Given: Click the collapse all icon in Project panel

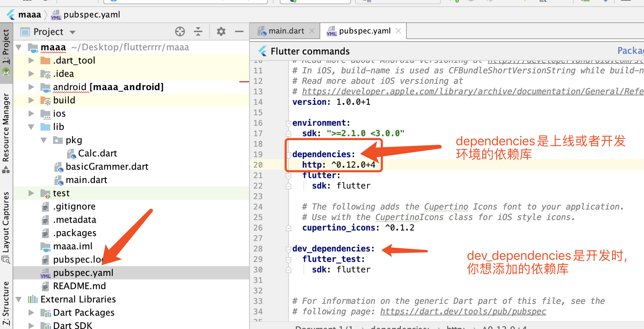Looking at the screenshot, I should tap(198, 32).
